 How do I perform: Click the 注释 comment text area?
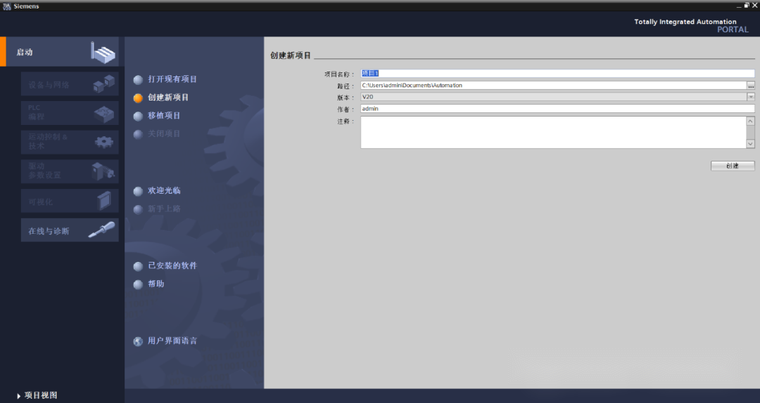click(554, 132)
